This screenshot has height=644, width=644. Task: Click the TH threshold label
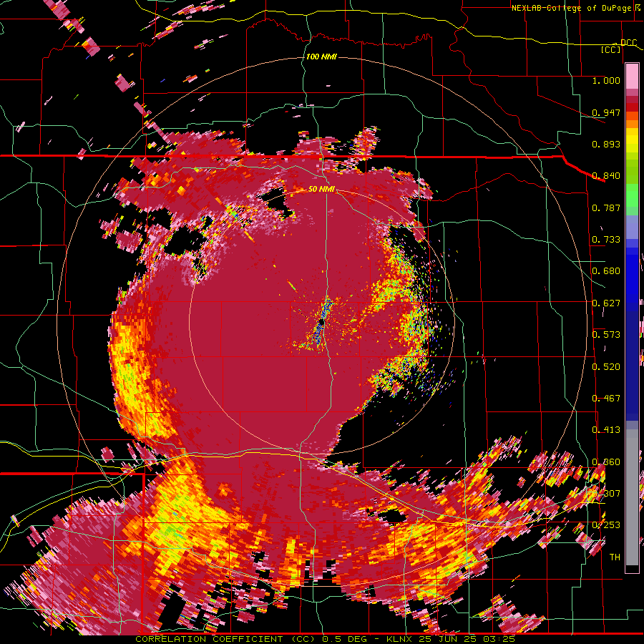coord(615,557)
